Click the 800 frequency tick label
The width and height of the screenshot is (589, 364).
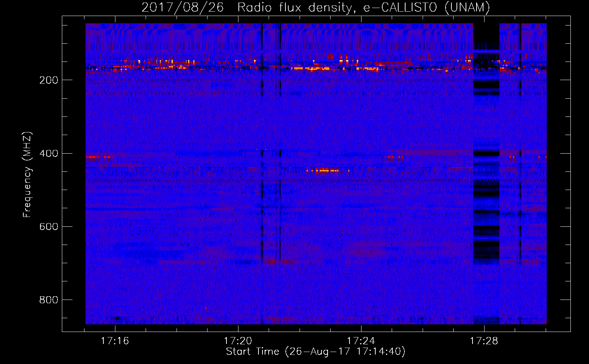[49, 300]
